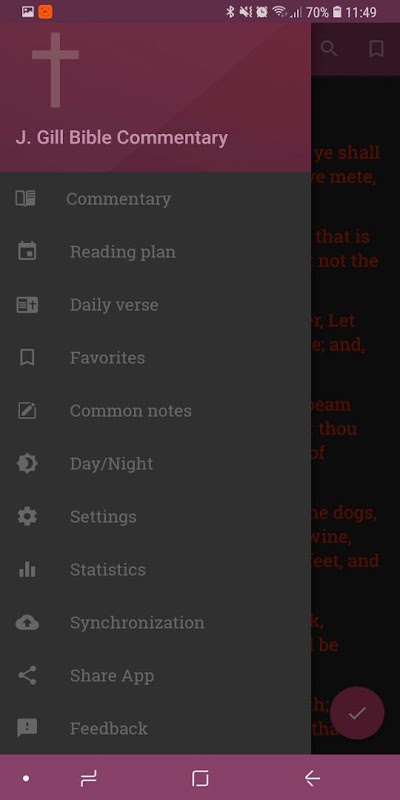400x800 pixels.
Task: Tap the Feedback speech bubble icon
Action: [x=27, y=728]
